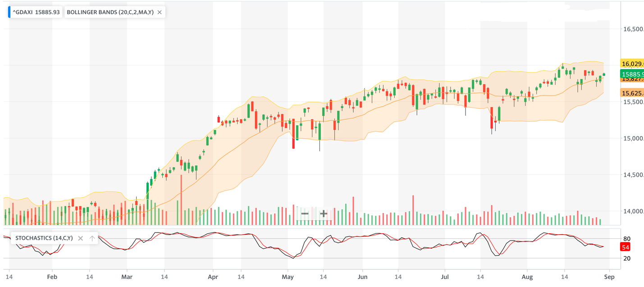Click the Mar label on the date axis
The image size is (644, 287).
(x=127, y=277)
